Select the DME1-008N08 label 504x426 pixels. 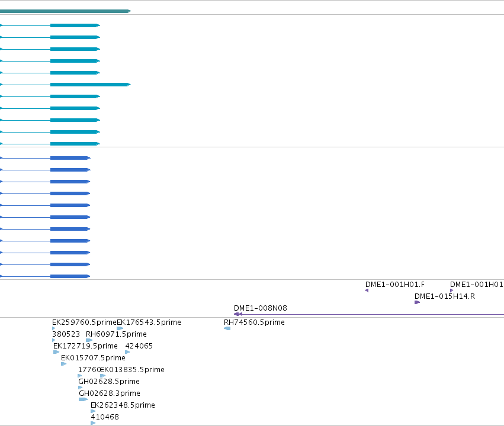(261, 308)
